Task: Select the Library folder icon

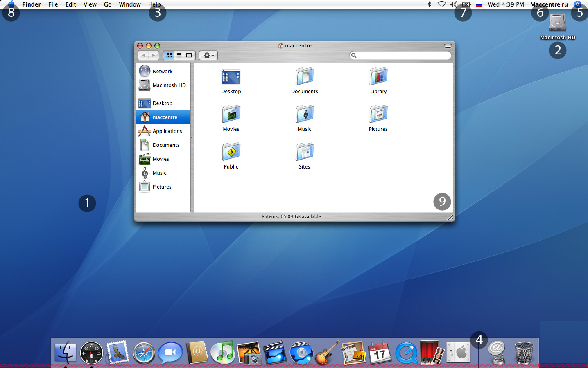Action: [x=378, y=76]
